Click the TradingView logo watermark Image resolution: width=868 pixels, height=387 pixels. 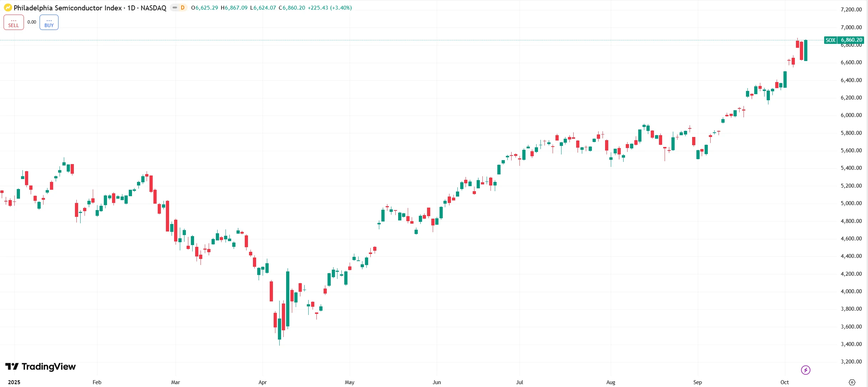pyautogui.click(x=41, y=367)
